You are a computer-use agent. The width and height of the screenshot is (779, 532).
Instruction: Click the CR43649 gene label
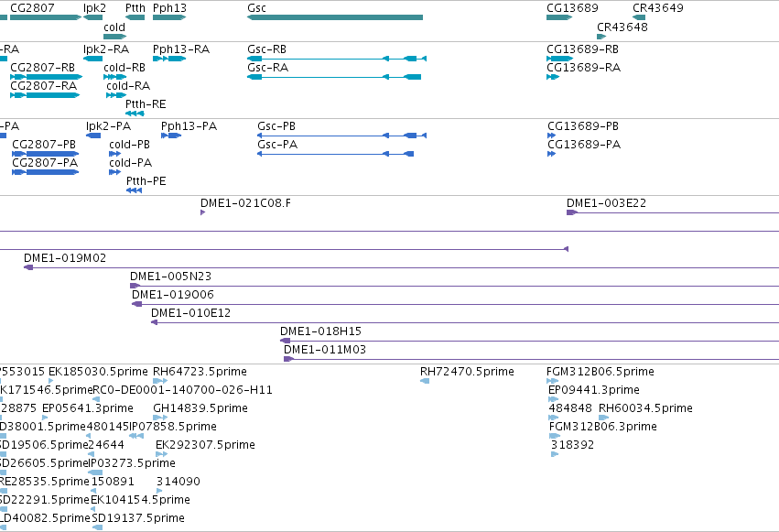(x=658, y=8)
